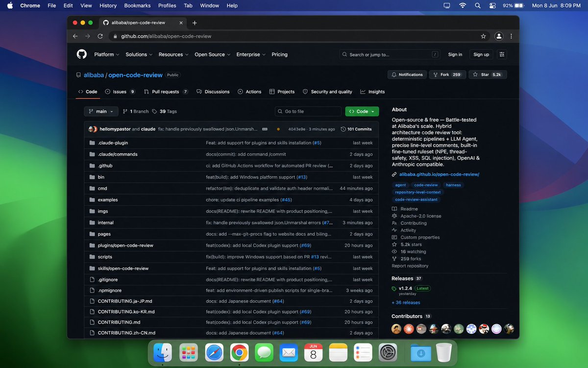The height and width of the screenshot is (368, 588).
Task: Expand the Open Source dropdown
Action: 212,54
